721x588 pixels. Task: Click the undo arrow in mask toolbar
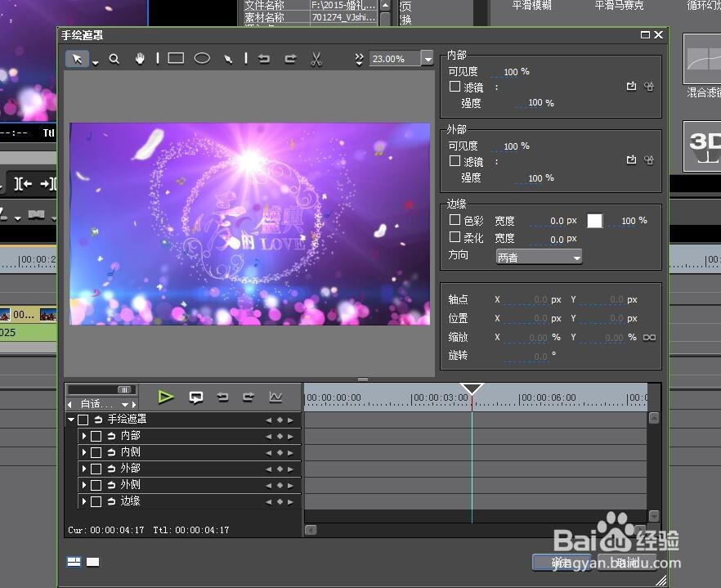263,58
